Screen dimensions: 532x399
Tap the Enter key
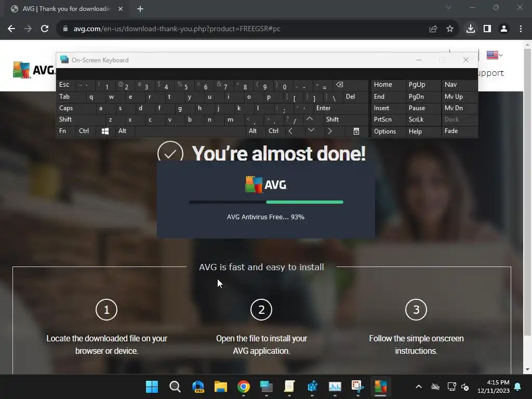point(341,108)
